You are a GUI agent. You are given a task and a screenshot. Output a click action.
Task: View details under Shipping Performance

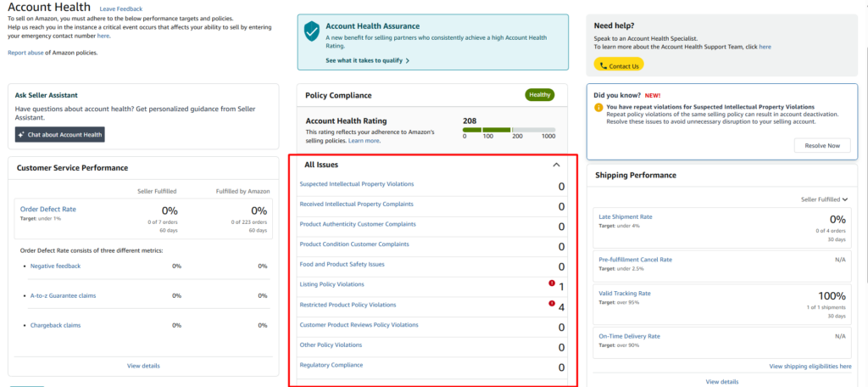pos(722,381)
